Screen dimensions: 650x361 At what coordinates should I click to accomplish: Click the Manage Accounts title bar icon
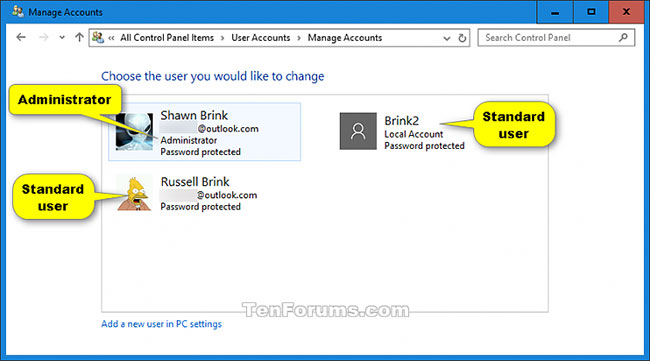(18, 12)
